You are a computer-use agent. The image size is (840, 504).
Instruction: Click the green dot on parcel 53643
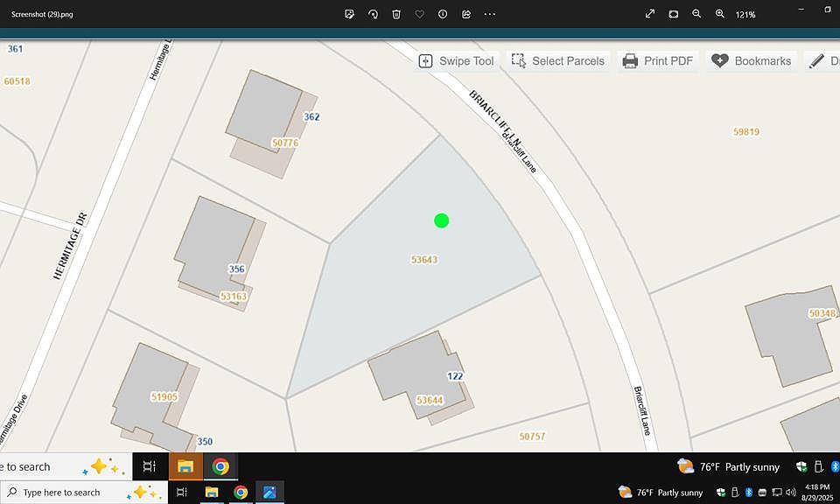click(x=442, y=220)
